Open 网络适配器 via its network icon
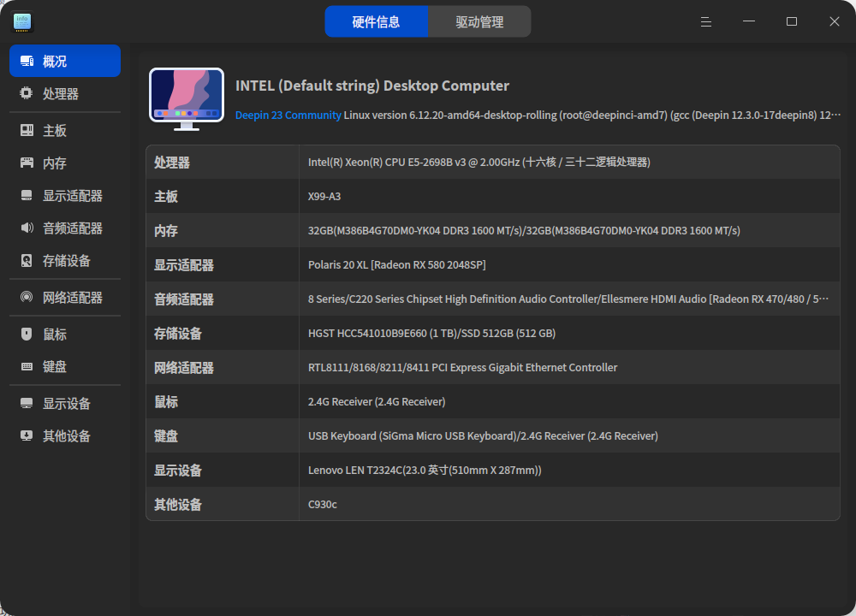Viewport: 856px width, 616px height. point(27,297)
